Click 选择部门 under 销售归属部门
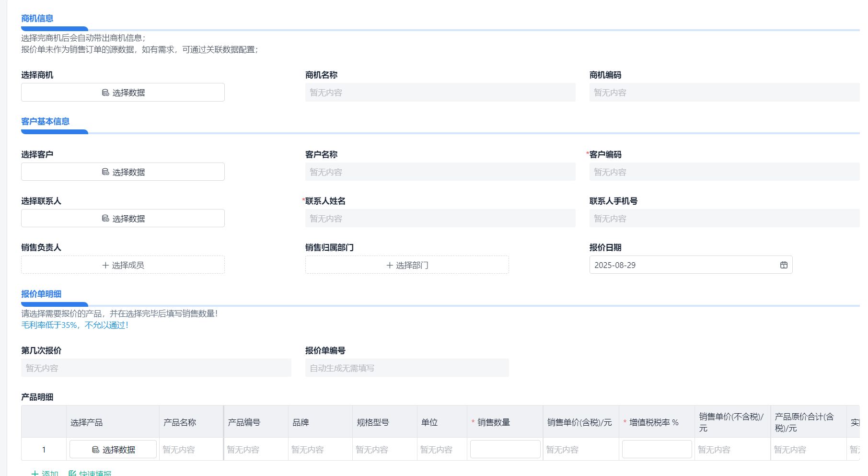This screenshot has width=868, height=476. tap(407, 265)
